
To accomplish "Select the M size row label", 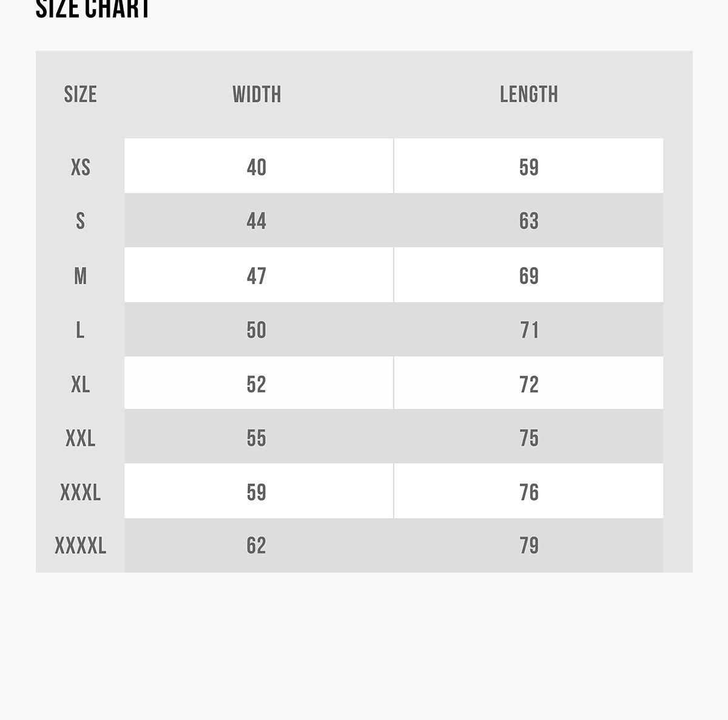I will [x=81, y=276].
